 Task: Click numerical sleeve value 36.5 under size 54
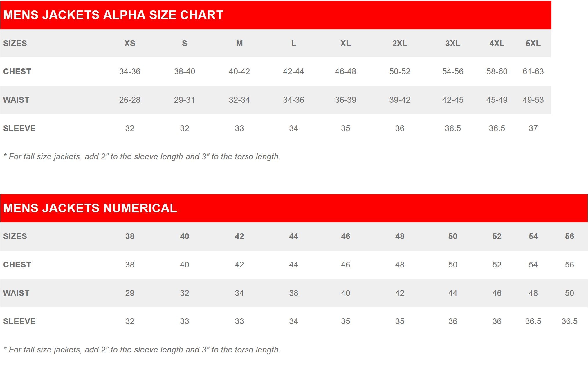pos(533,321)
